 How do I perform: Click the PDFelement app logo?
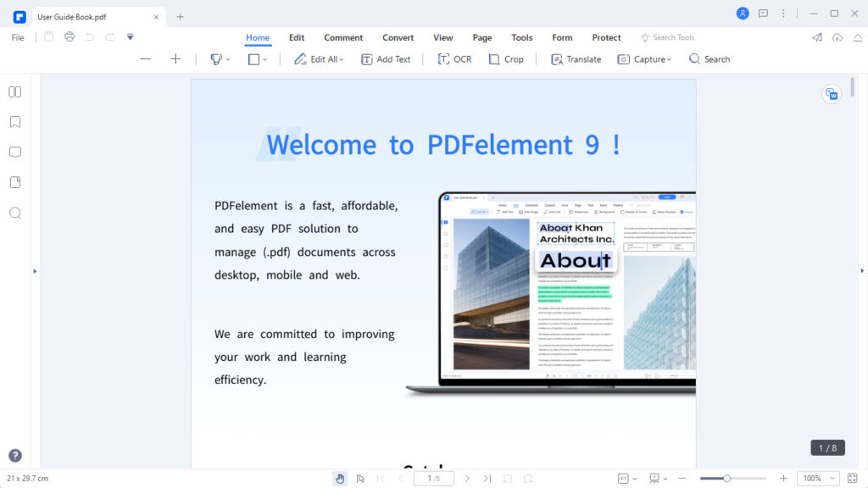pyautogui.click(x=19, y=17)
